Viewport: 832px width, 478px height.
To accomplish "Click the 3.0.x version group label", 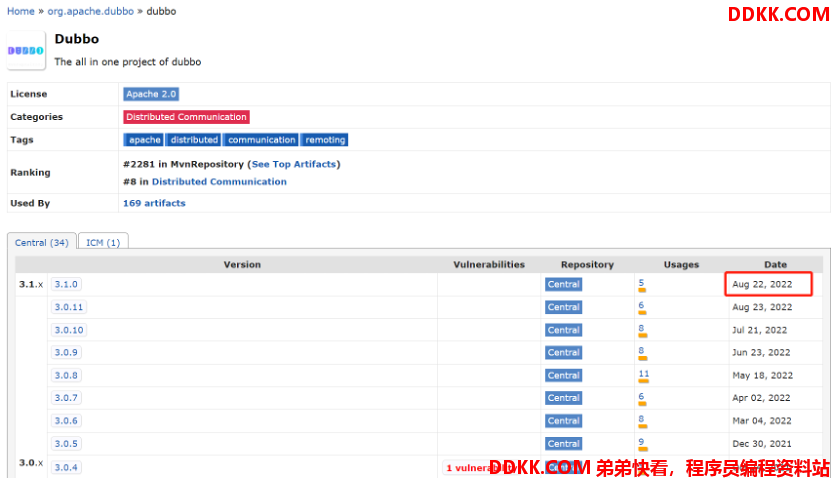I will click(x=31, y=463).
